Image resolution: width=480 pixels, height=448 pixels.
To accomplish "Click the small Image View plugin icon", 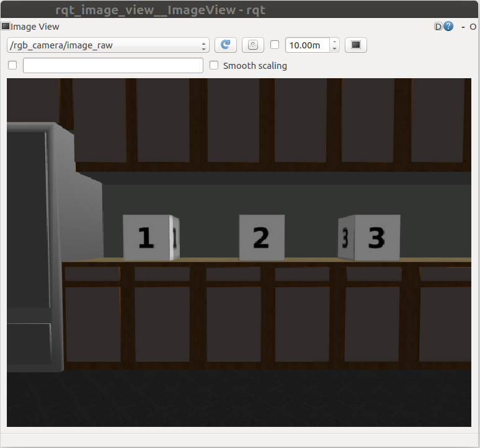I will coord(6,27).
